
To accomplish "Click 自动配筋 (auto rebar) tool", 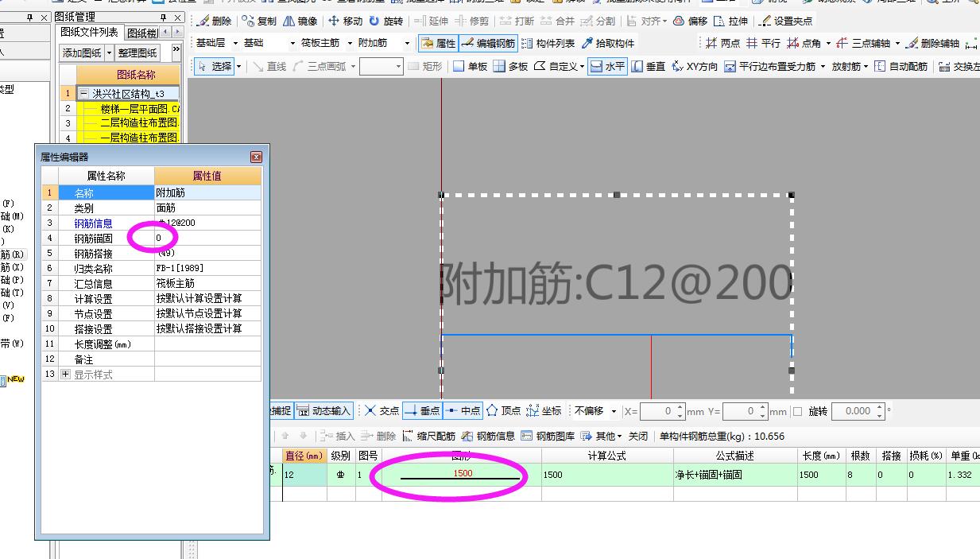I will [x=901, y=67].
